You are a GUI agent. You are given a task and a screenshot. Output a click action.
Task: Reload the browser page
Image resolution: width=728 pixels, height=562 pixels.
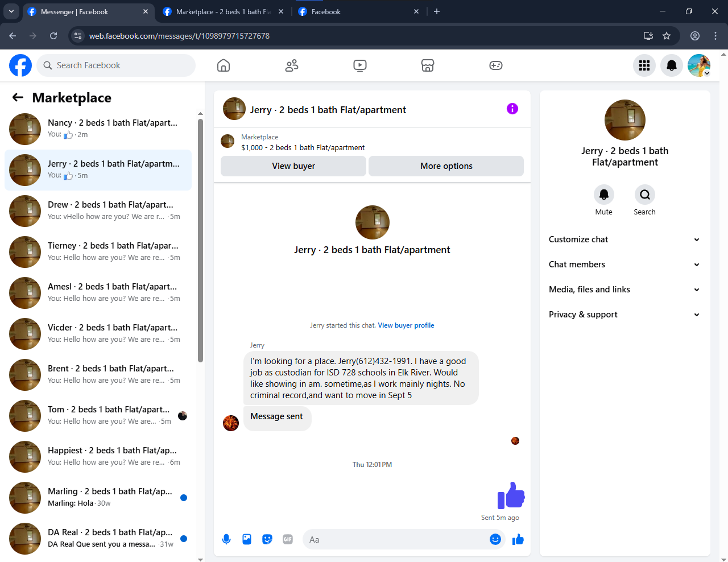pyautogui.click(x=53, y=36)
